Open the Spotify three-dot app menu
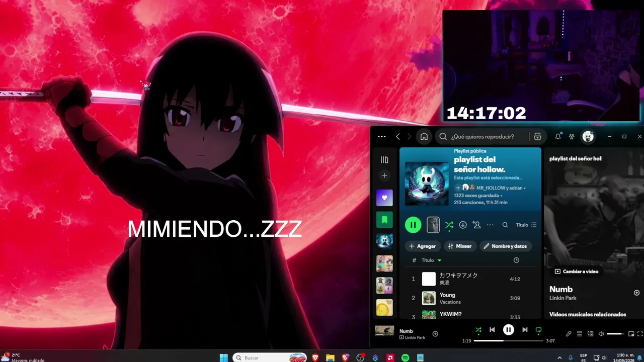This screenshot has width=644, height=362. 382,137
